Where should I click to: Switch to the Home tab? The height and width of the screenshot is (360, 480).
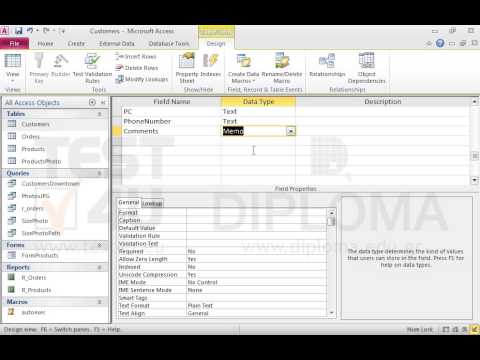[x=45, y=44]
